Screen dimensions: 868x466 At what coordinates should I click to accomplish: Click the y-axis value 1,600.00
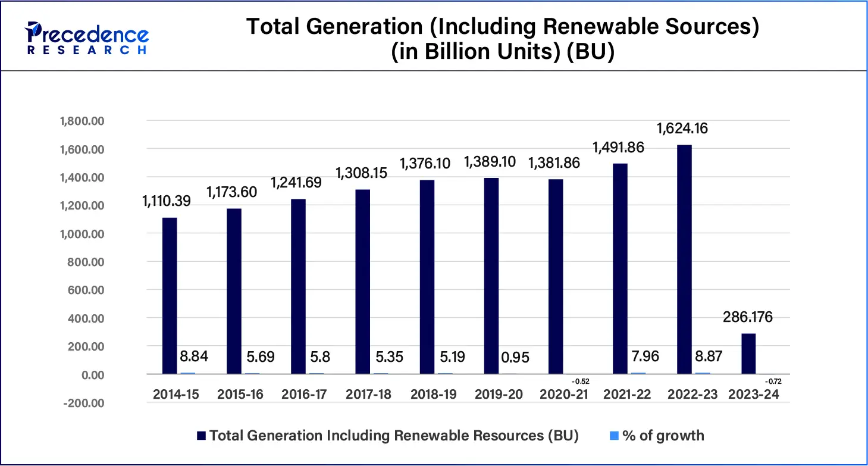click(81, 149)
